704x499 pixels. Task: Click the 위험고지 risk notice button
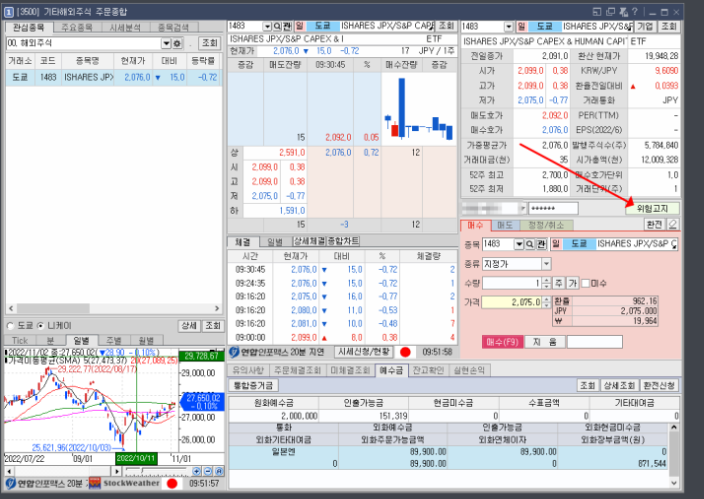tap(652, 208)
